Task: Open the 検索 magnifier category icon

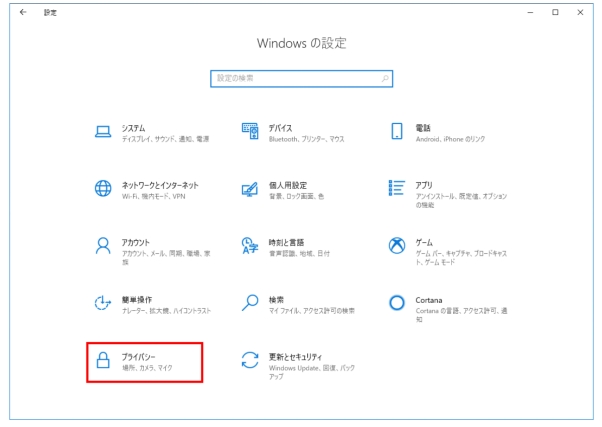Action: pyautogui.click(x=250, y=303)
